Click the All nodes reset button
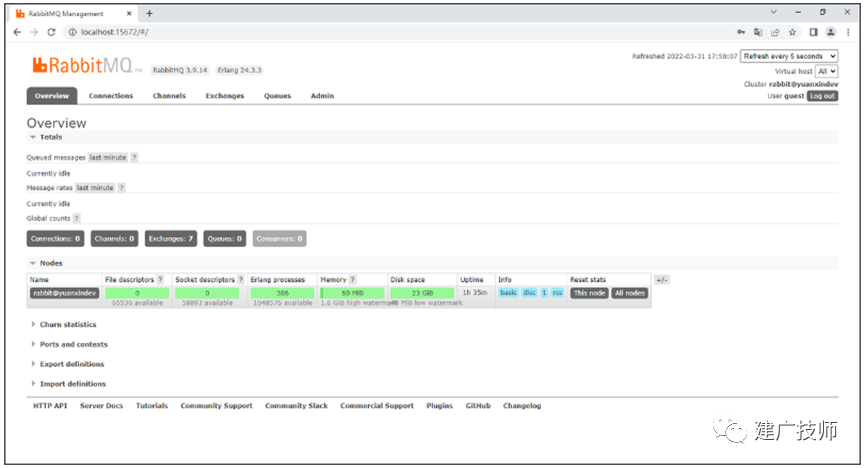 pyautogui.click(x=629, y=293)
